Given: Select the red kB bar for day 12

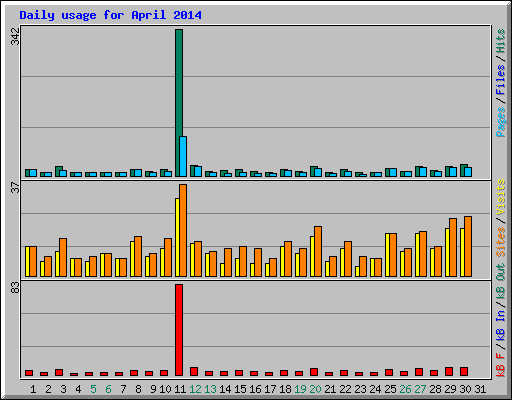Looking at the screenshot, I should pos(194,372).
